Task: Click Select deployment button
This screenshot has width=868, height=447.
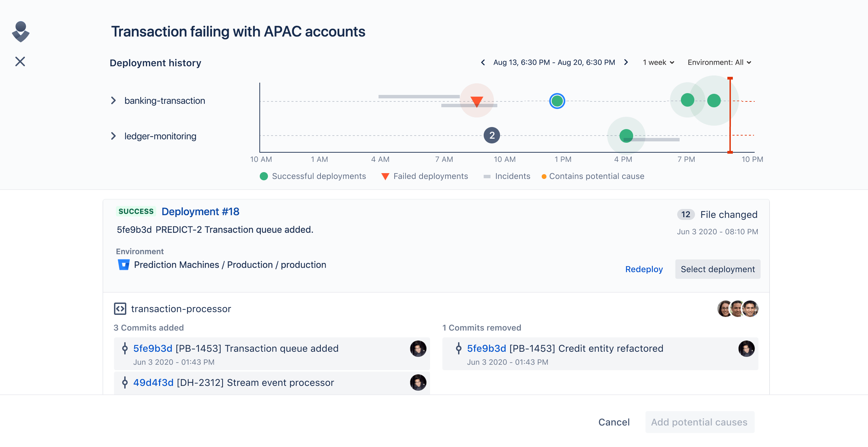Action: (717, 268)
